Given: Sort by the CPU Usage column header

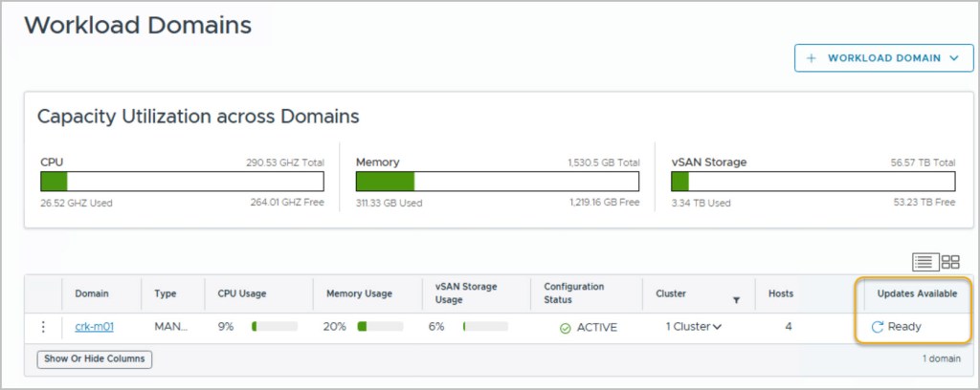Looking at the screenshot, I should [242, 293].
